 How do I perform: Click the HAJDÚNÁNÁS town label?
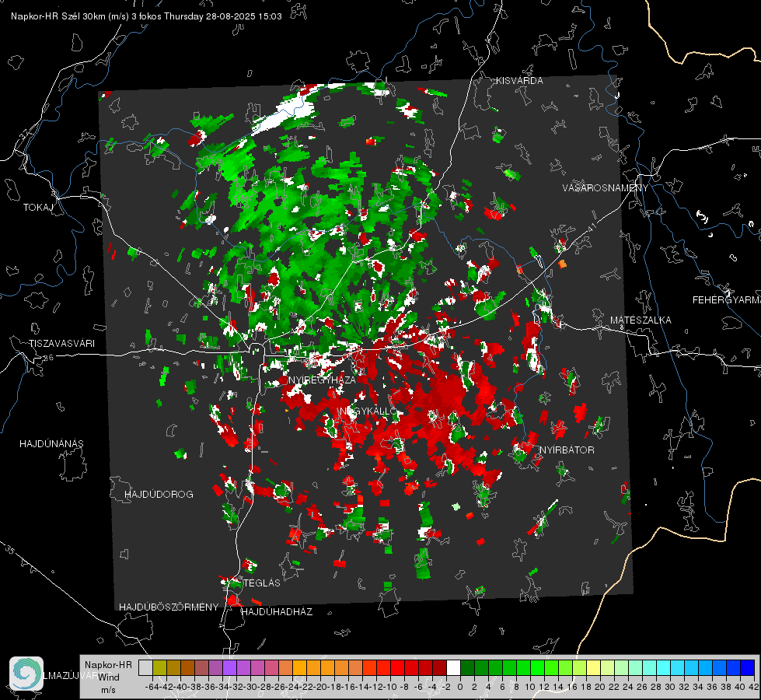51,444
